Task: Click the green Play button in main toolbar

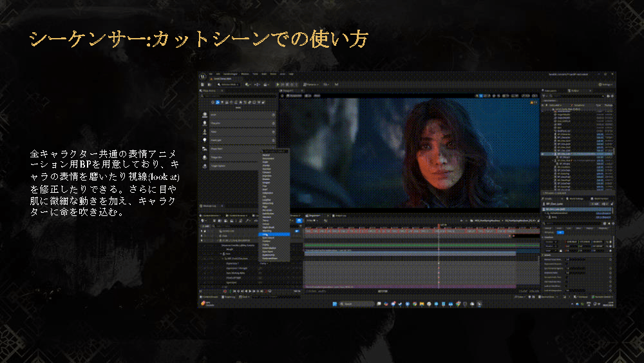Action: (278, 84)
